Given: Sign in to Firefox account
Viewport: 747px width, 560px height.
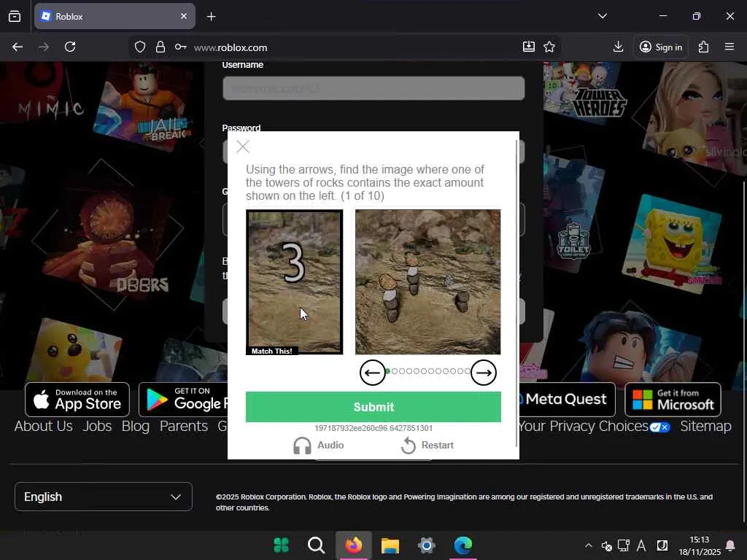Looking at the screenshot, I should point(661,47).
